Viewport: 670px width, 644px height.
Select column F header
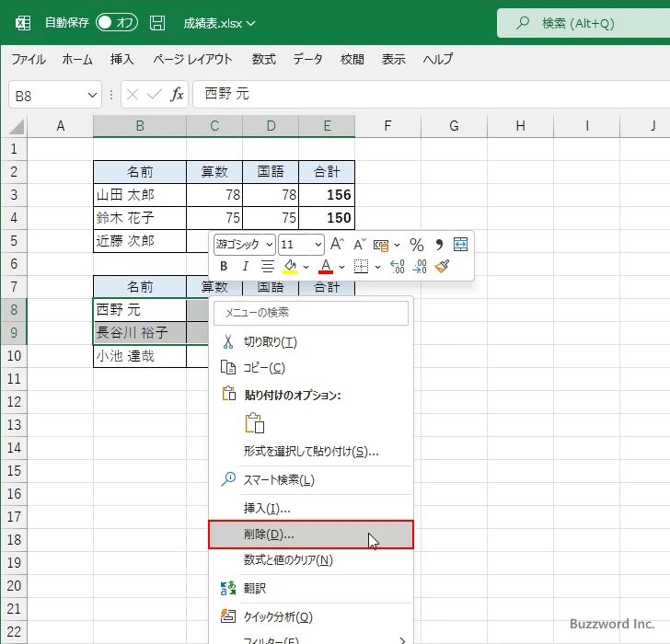[x=387, y=126]
